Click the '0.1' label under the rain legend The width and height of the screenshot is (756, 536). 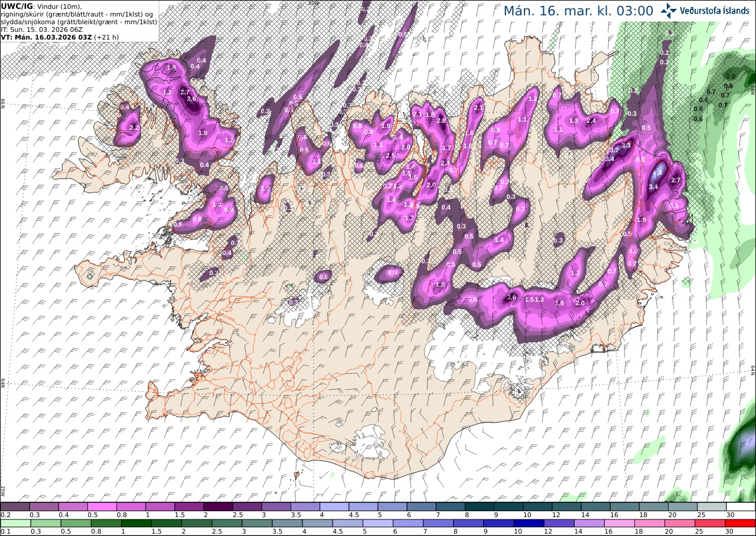[5, 531]
